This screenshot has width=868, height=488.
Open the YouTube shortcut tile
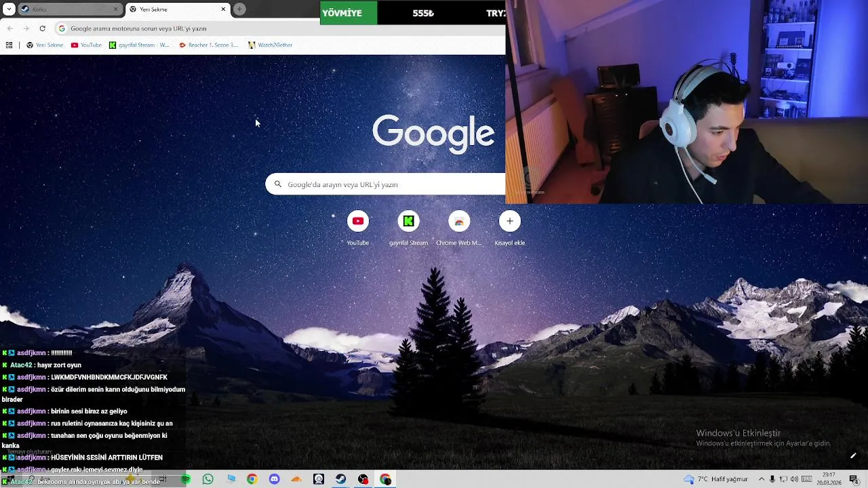pyautogui.click(x=358, y=228)
